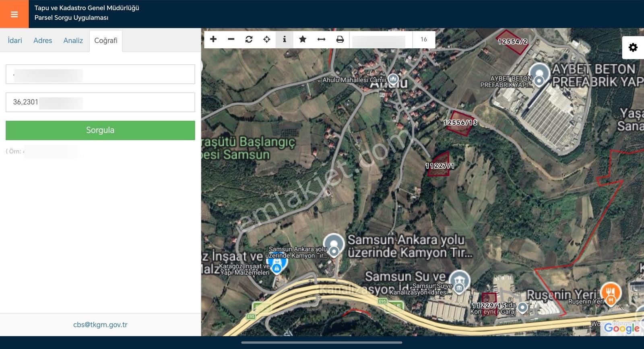Click the Konteyner Garaj map pin

point(522,308)
